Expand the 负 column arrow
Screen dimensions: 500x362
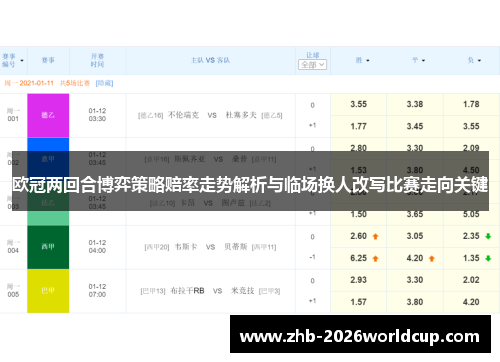pyautogui.click(x=479, y=61)
